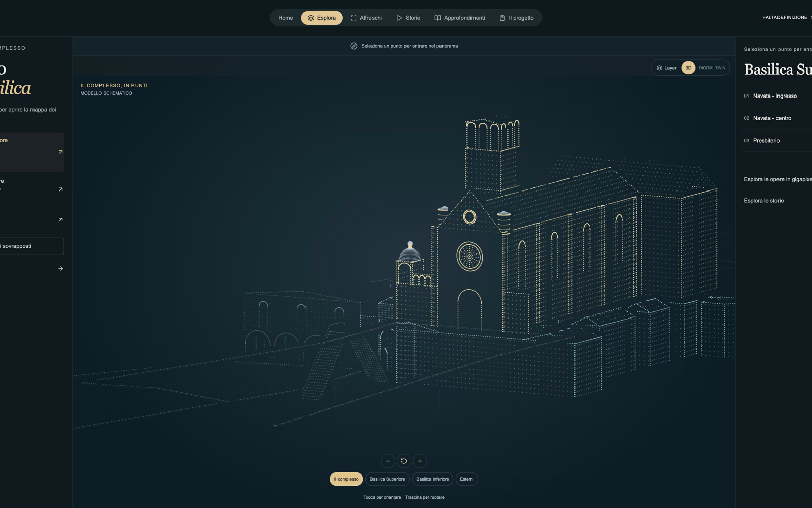This screenshot has width=812, height=508.
Task: Click the Il progetto clipboard icon
Action: pos(502,18)
